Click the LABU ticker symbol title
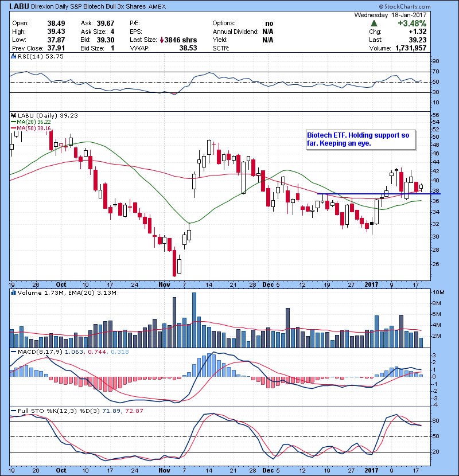The width and height of the screenshot is (459, 476). point(19,6)
